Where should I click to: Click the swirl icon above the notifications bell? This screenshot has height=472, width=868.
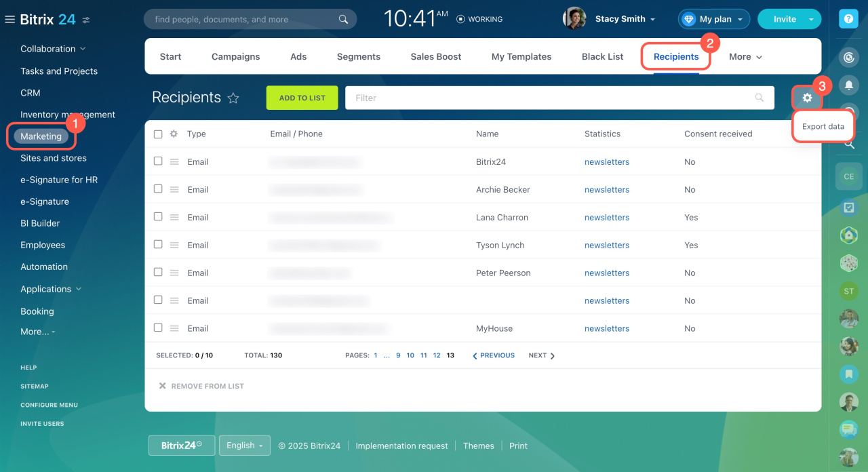tap(848, 58)
